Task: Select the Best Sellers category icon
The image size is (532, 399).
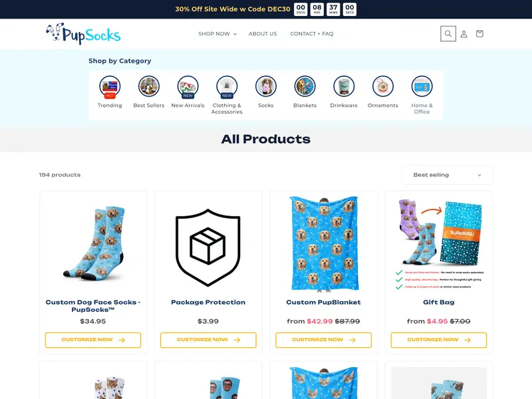Action: pos(148,86)
